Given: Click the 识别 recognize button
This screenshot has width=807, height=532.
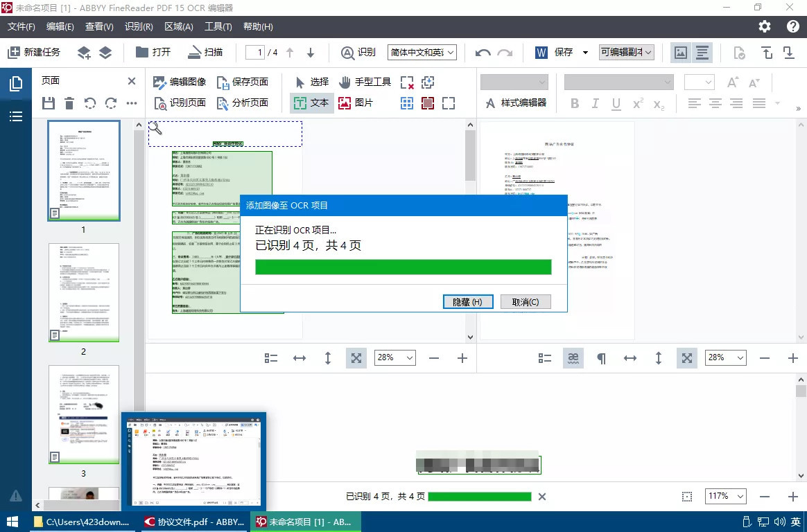Looking at the screenshot, I should (x=358, y=53).
